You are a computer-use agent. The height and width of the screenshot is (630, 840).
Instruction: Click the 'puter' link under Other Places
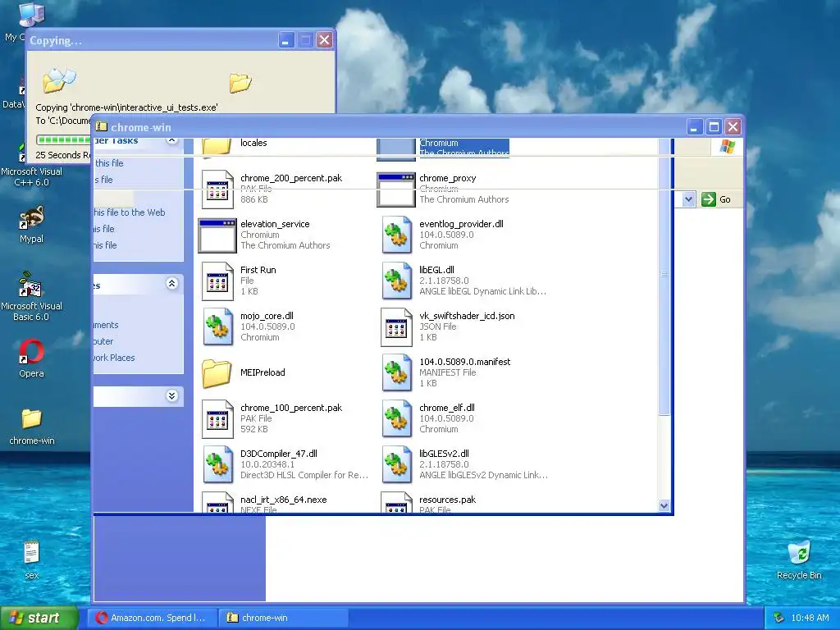(x=103, y=341)
